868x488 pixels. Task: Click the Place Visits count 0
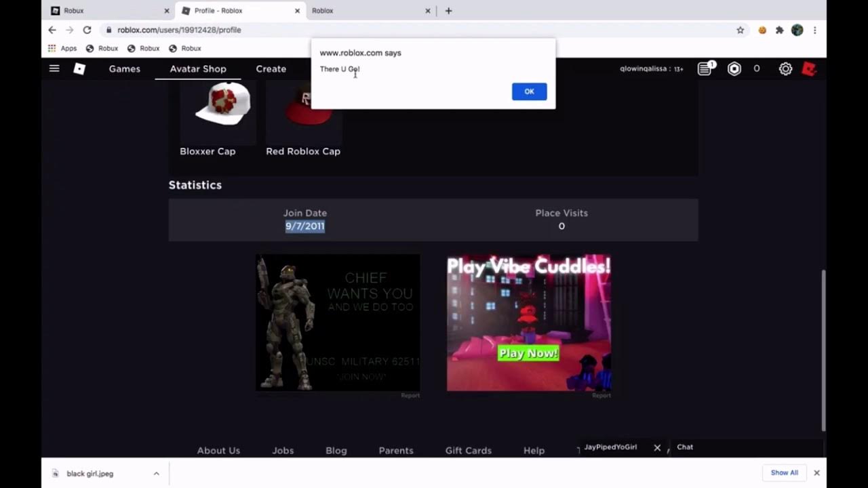pyautogui.click(x=561, y=226)
